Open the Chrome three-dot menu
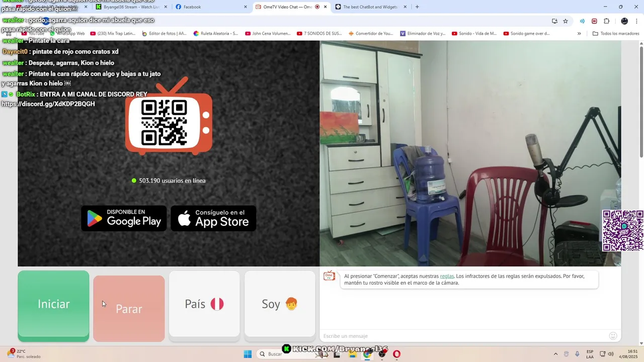Viewport: 644px width, 362px height. tap(636, 21)
